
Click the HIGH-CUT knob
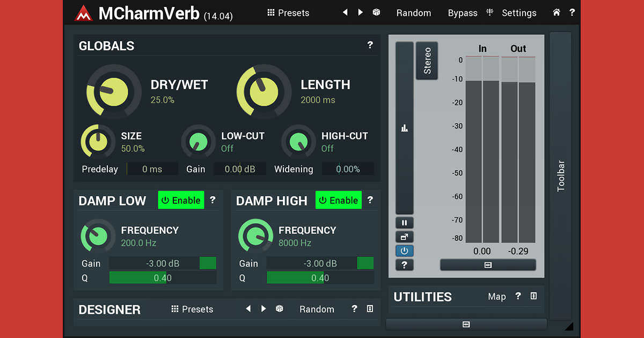[x=298, y=142]
